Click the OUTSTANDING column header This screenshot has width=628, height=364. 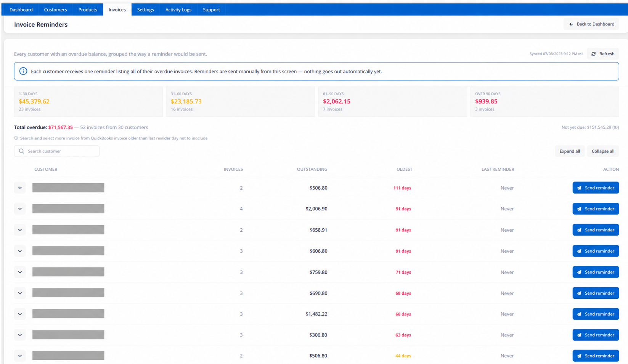[312, 169]
